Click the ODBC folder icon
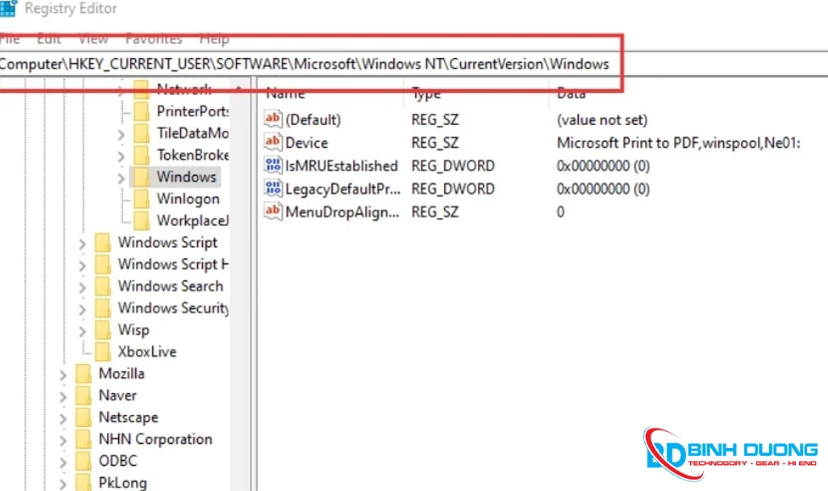828x491 pixels. [x=83, y=461]
